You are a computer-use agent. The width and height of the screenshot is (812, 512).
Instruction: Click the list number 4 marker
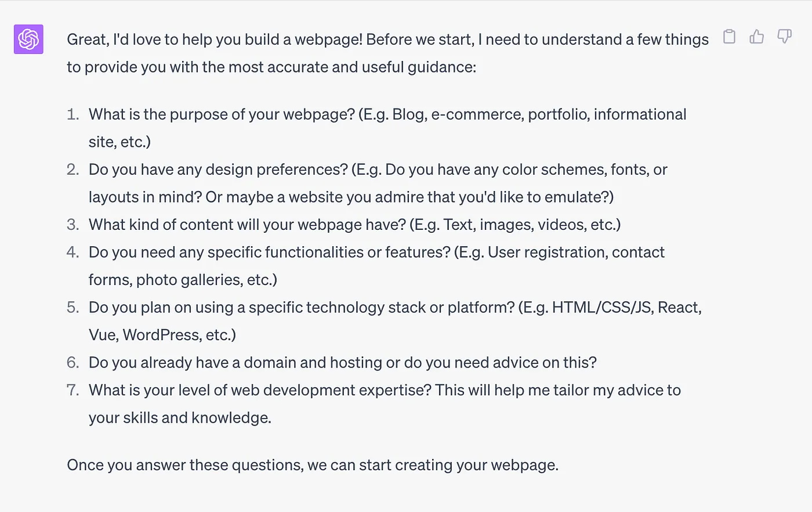point(72,252)
